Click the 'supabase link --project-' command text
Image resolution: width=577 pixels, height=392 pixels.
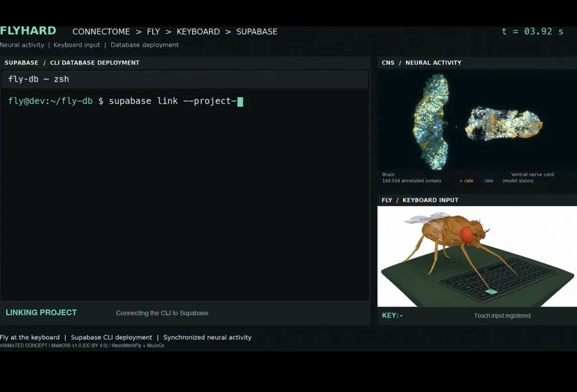tap(173, 101)
